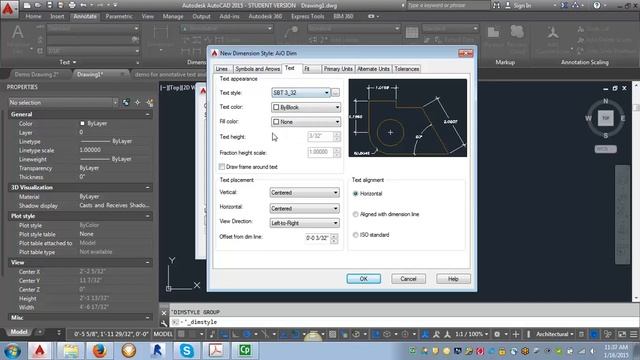Collapse the General section in Properties
The image size is (640, 360).
pos(147,115)
